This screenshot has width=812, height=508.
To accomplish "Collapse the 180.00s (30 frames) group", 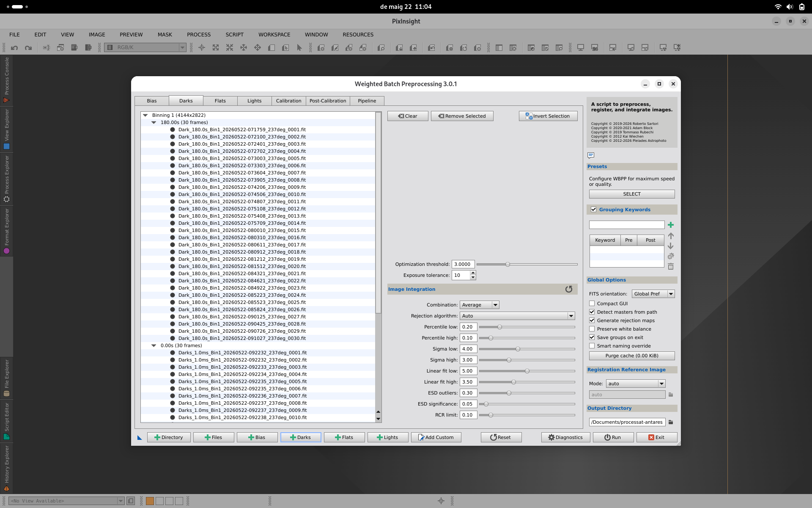I will tap(154, 122).
